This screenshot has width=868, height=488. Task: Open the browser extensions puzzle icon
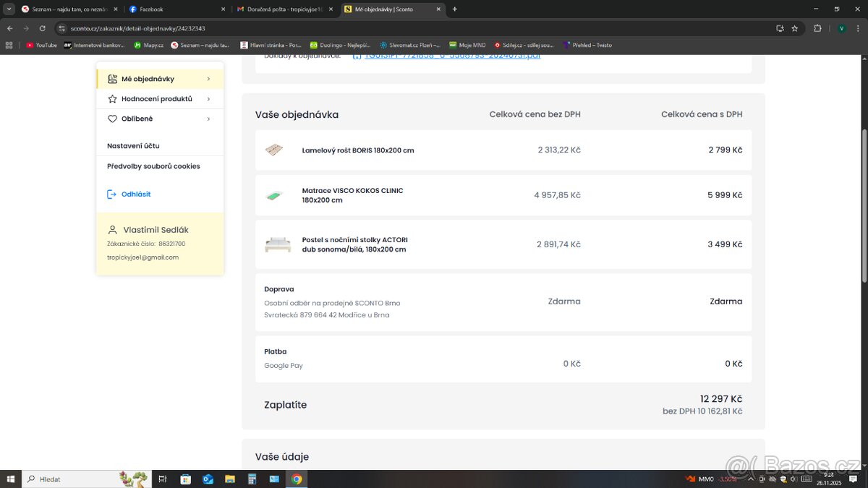click(x=817, y=28)
